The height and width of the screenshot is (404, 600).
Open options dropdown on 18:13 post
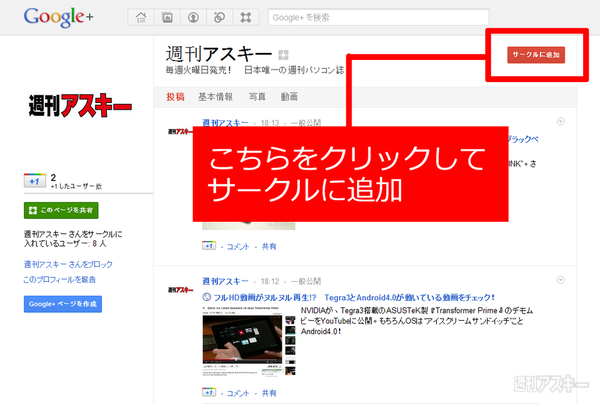click(x=560, y=122)
